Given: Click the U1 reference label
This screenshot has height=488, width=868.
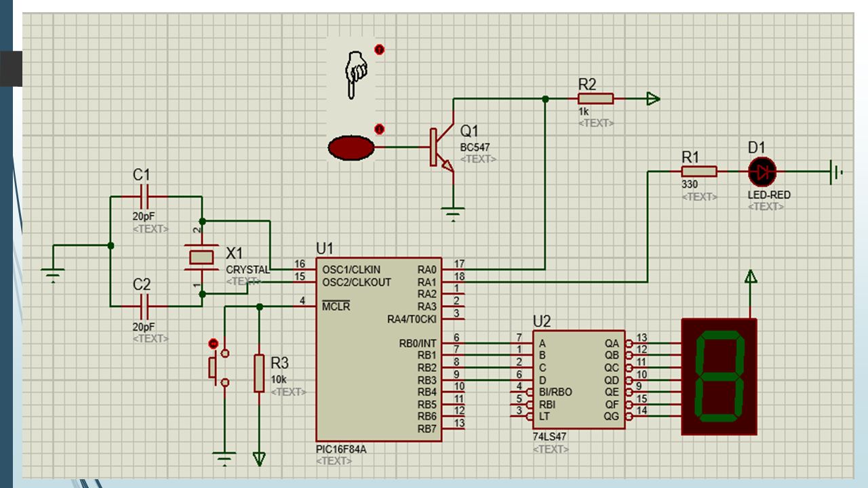Looking at the screenshot, I should pos(325,247).
